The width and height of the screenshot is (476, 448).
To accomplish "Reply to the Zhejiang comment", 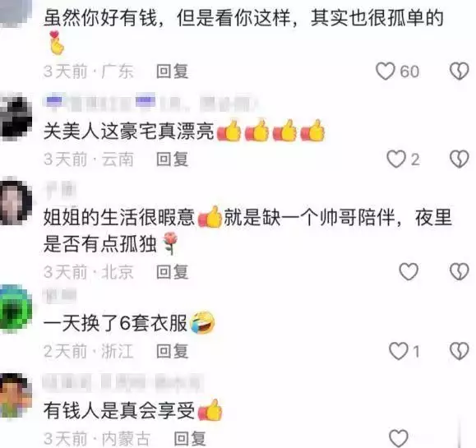I will [173, 351].
